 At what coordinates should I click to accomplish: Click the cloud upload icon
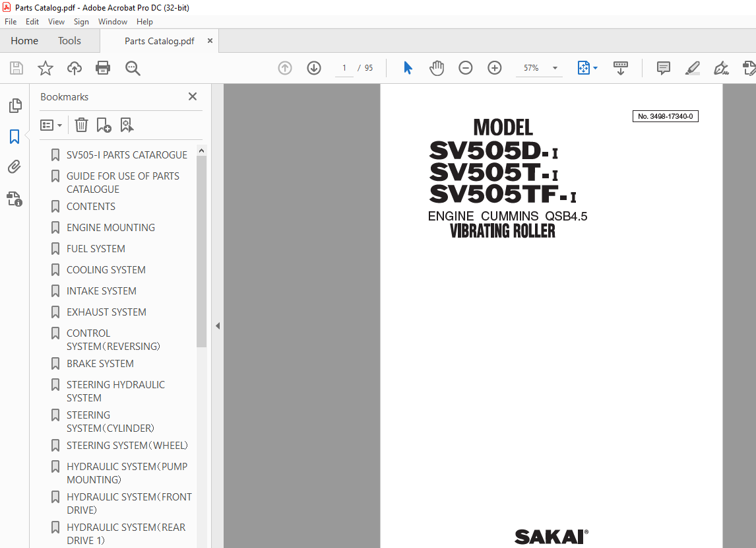pyautogui.click(x=75, y=68)
